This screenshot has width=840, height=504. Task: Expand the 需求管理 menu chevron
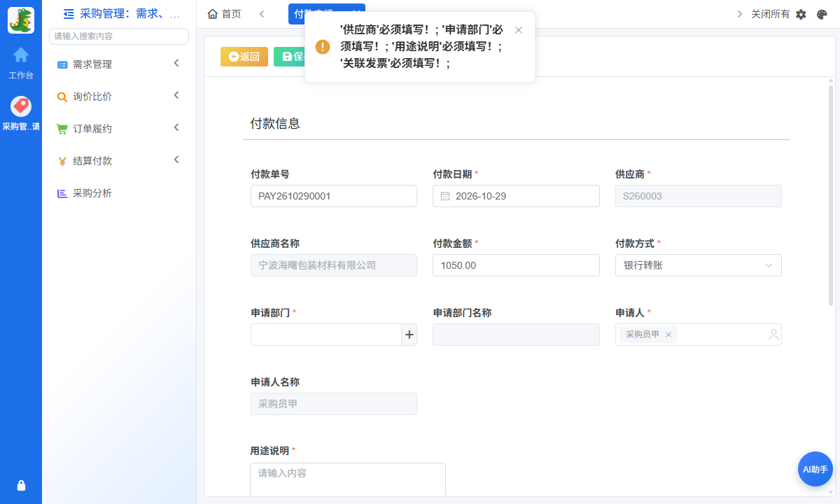tap(176, 64)
